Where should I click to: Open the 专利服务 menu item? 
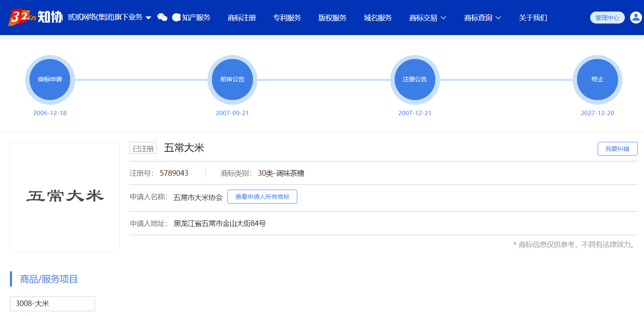tap(287, 18)
